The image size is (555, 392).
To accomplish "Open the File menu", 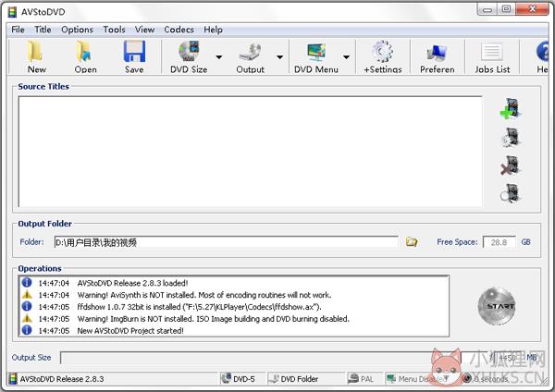I will 18,30.
